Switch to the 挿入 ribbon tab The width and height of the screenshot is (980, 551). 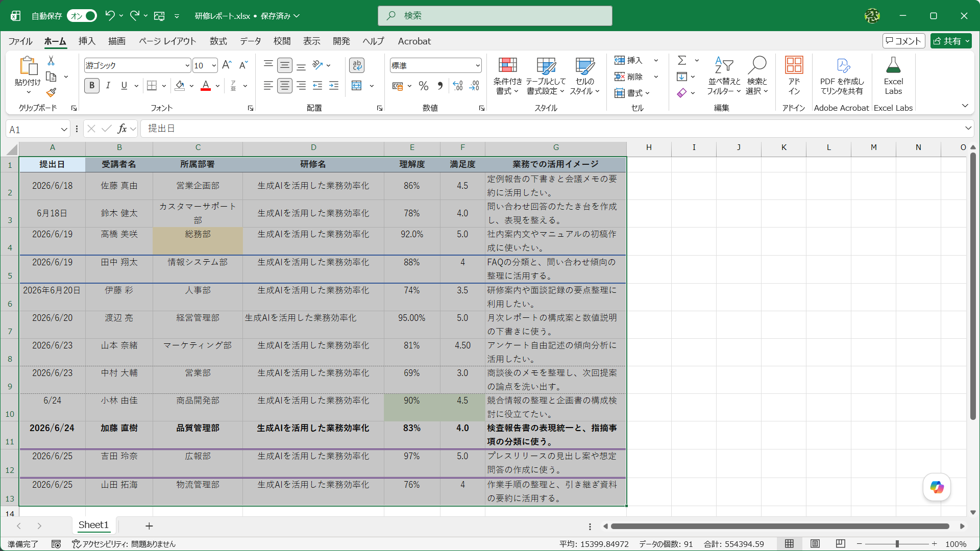[87, 41]
